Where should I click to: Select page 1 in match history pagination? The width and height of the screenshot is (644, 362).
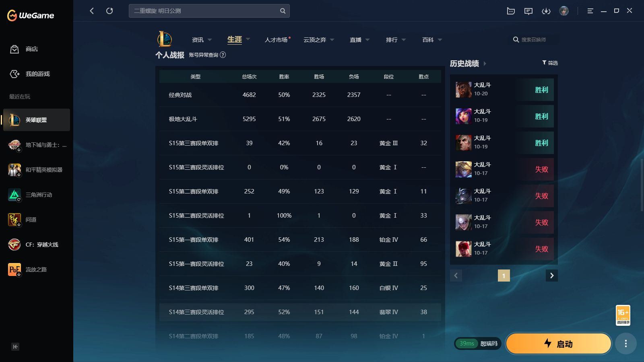[504, 276]
